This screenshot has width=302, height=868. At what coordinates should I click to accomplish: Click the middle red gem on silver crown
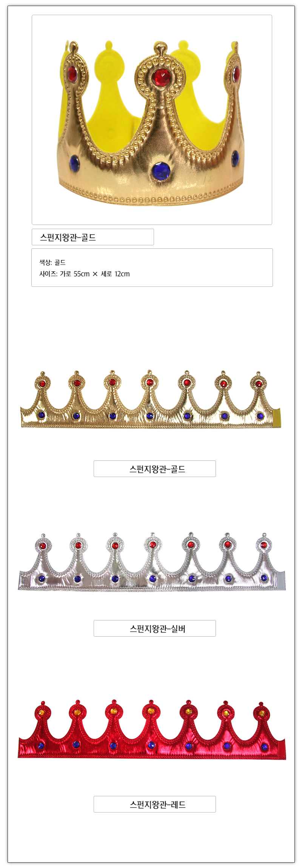pyautogui.click(x=153, y=545)
